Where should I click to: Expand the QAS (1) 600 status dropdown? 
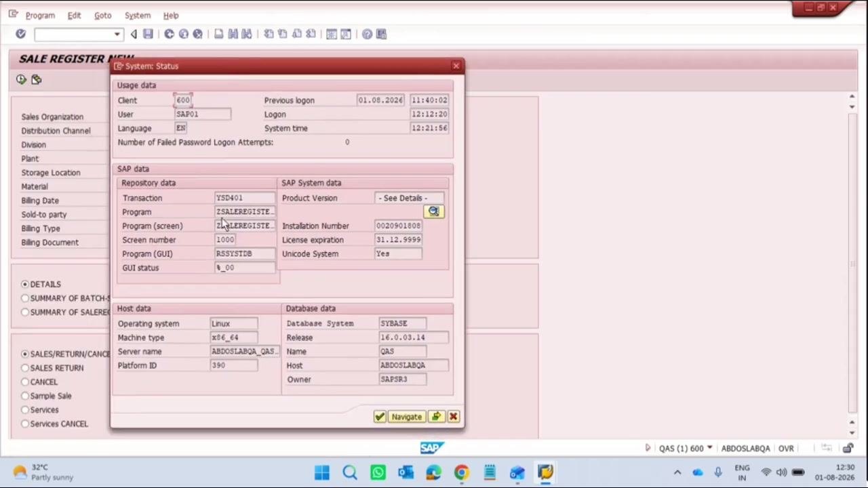[709, 448]
